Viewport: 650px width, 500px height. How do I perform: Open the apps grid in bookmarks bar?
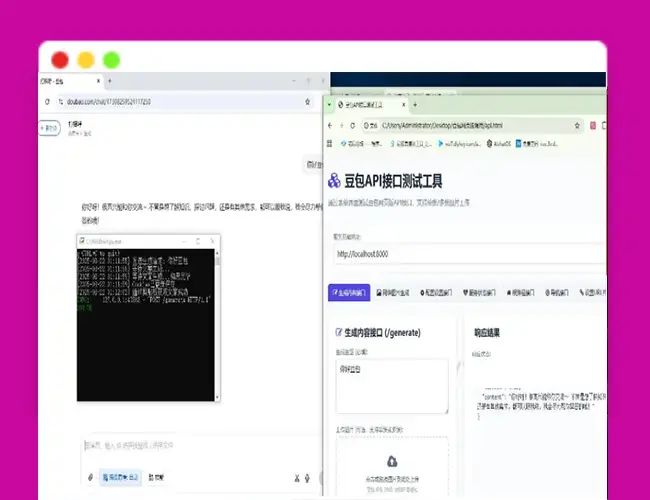pos(330,143)
